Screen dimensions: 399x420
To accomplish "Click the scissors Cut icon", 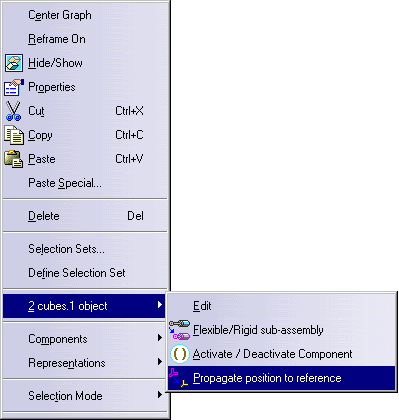I will tap(13, 111).
